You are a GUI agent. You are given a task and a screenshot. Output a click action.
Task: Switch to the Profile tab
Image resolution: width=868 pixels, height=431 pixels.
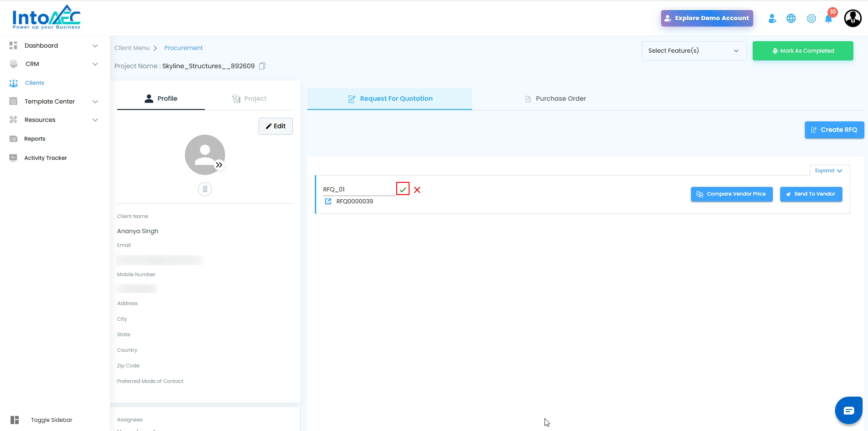tap(161, 98)
